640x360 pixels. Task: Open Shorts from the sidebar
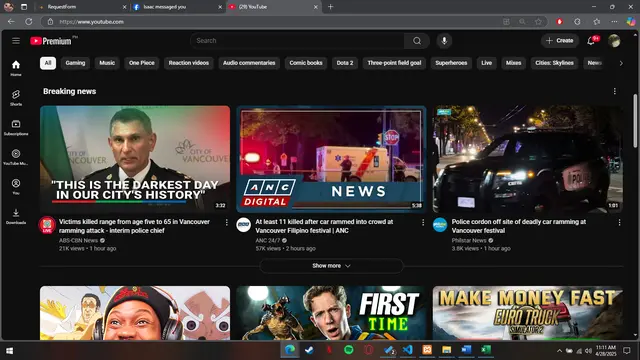tap(16, 98)
